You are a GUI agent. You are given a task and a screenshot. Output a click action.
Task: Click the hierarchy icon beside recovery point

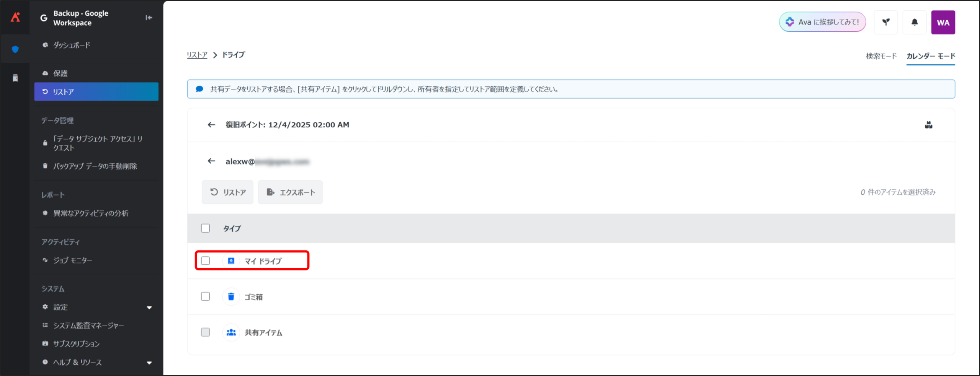[928, 125]
